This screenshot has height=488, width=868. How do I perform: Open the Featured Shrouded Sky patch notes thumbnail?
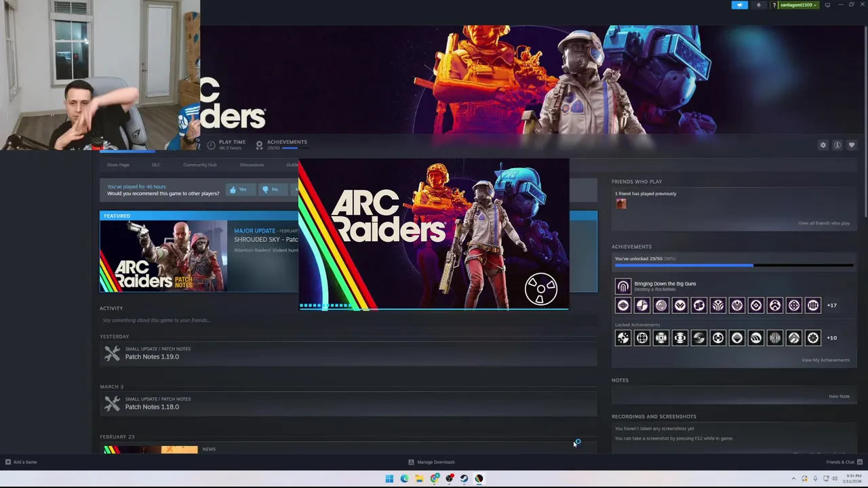click(x=163, y=256)
